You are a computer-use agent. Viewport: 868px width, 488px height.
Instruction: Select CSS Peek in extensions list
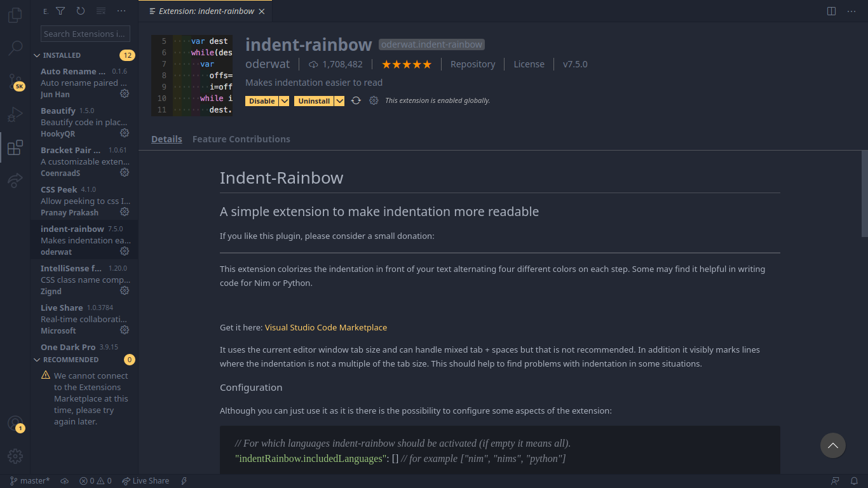coord(84,201)
